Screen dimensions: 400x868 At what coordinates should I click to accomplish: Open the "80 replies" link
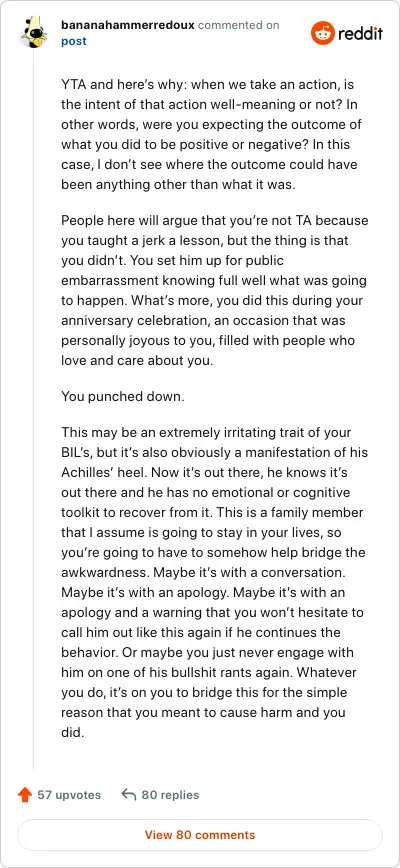(x=170, y=795)
